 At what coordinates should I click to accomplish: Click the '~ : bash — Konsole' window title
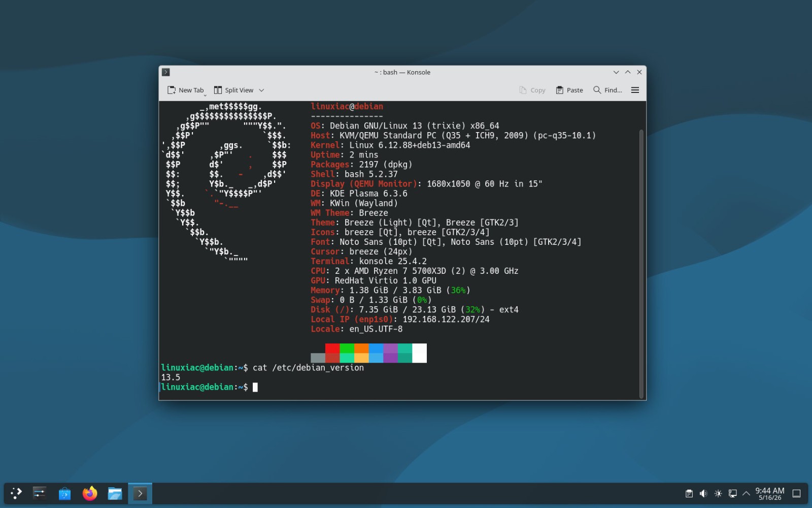[x=402, y=72]
